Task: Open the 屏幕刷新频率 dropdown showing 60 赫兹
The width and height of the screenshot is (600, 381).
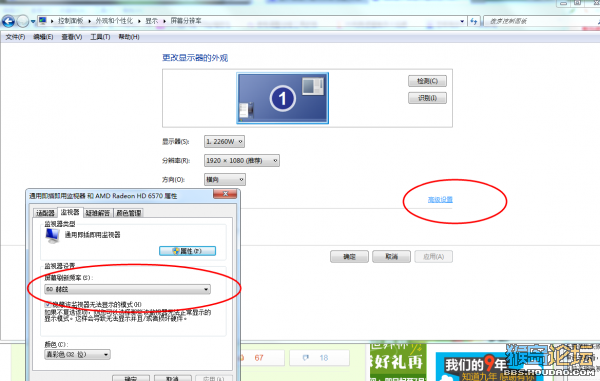Action: coord(127,290)
